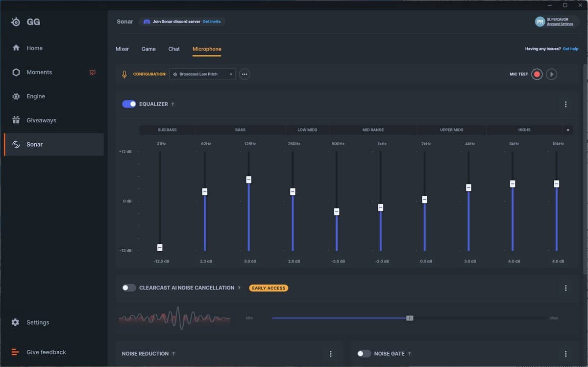Select the Highs band header
This screenshot has height=367, width=588.
(x=524, y=130)
